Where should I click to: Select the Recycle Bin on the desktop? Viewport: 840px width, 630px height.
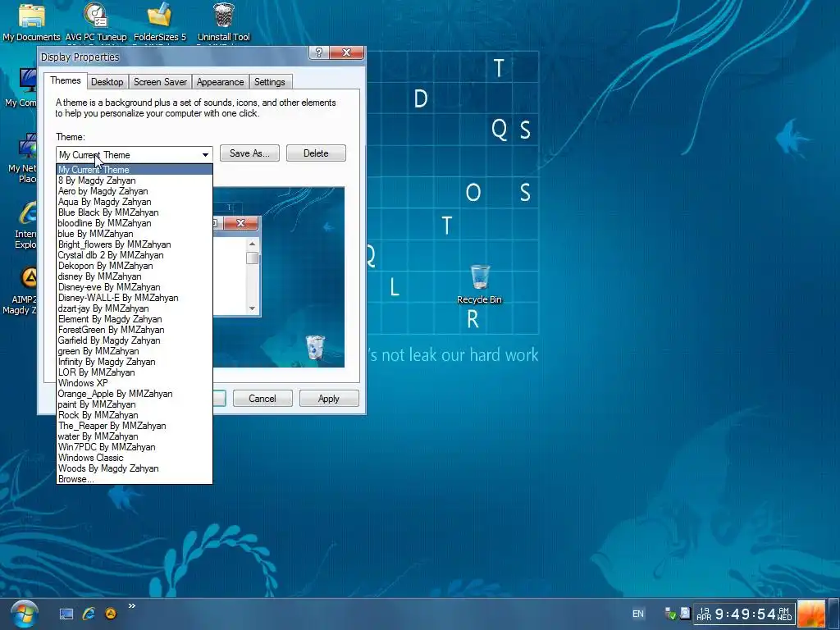point(479,284)
